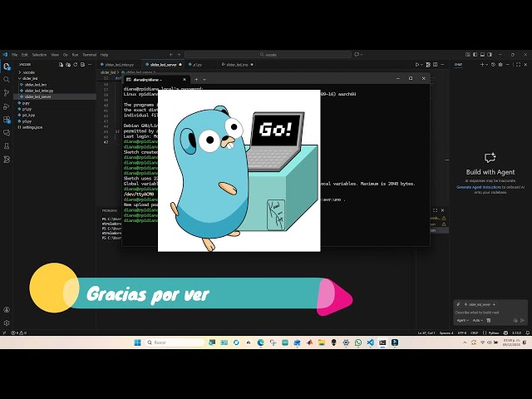Open Microsoft Edge from taskbar

click(x=260, y=342)
